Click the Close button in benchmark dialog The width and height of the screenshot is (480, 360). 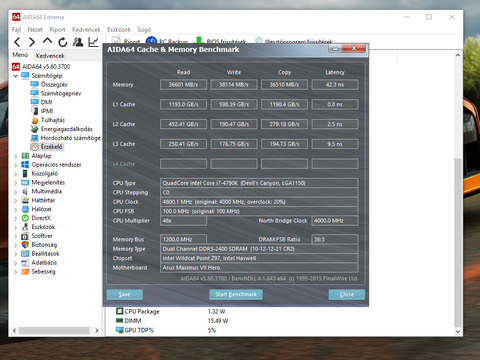pyautogui.click(x=347, y=294)
